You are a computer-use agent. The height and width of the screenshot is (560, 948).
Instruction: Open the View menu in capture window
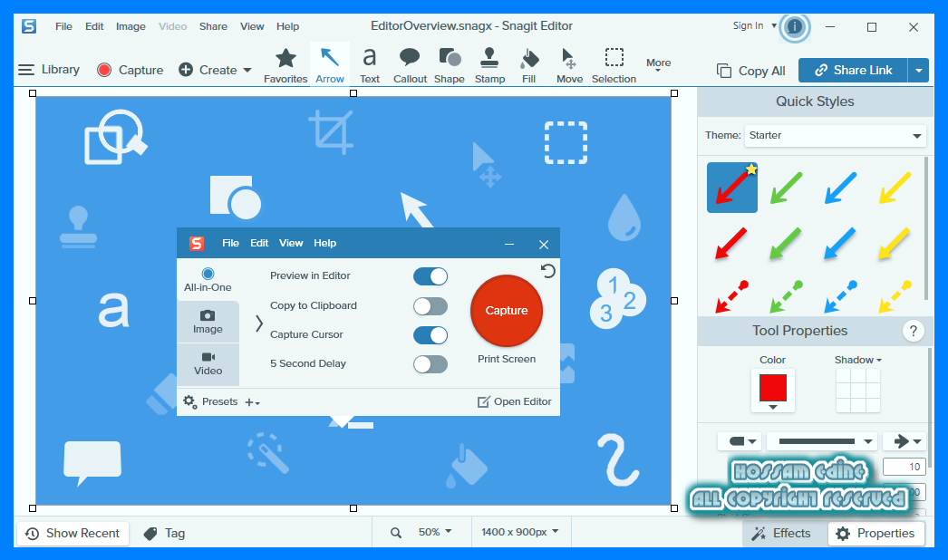tap(291, 243)
